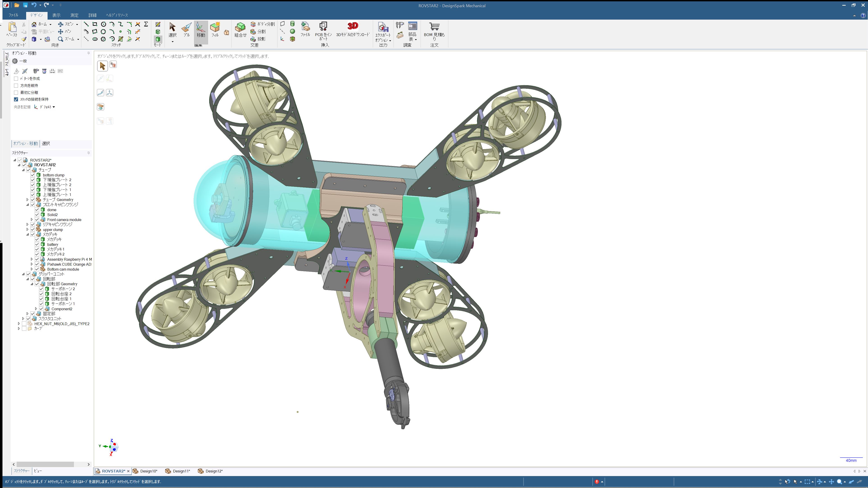The image size is (868, 488).
Task: Enable the 方向を維持 checkbox
Action: (x=16, y=86)
